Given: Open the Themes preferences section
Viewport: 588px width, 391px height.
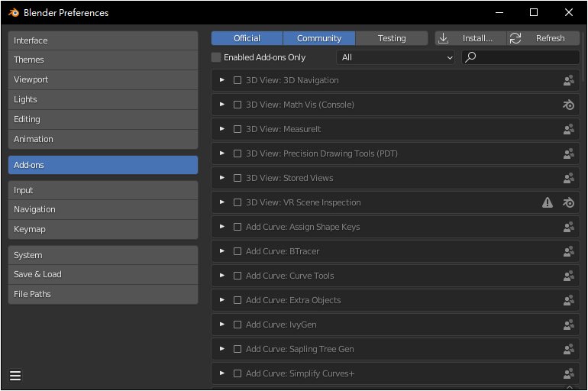Looking at the screenshot, I should coord(103,60).
